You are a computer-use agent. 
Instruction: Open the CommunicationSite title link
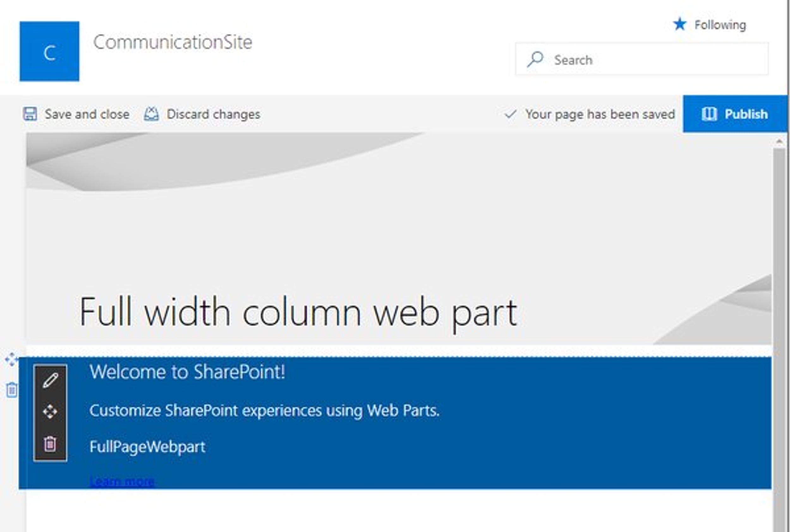(173, 42)
